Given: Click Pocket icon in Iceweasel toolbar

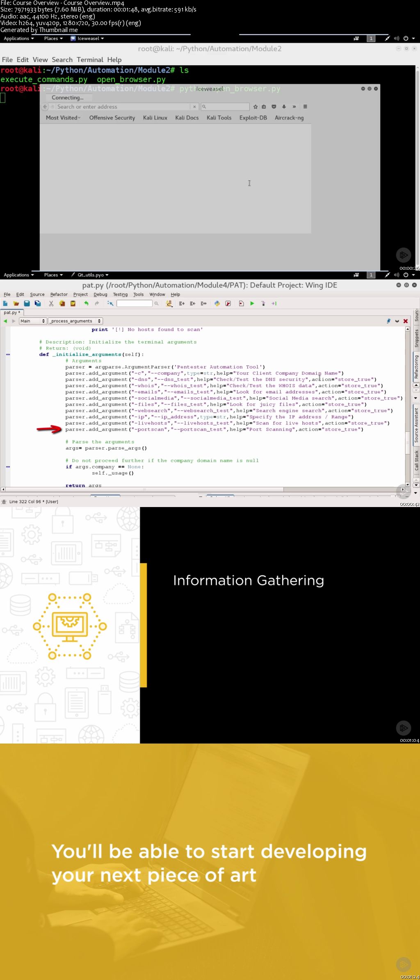Looking at the screenshot, I should [274, 107].
